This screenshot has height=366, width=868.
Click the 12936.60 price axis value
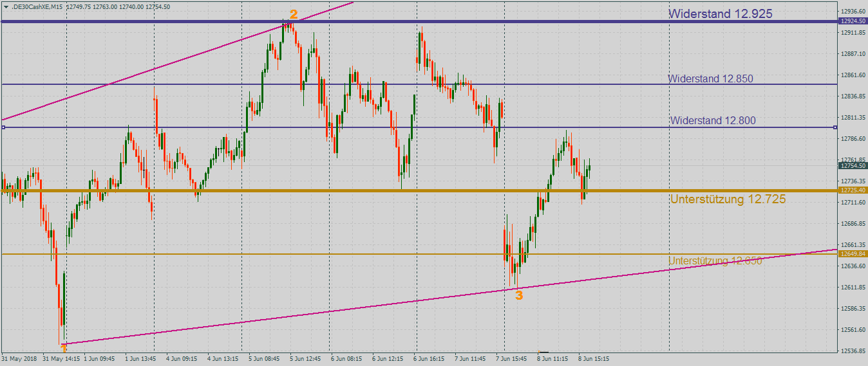coord(852,12)
